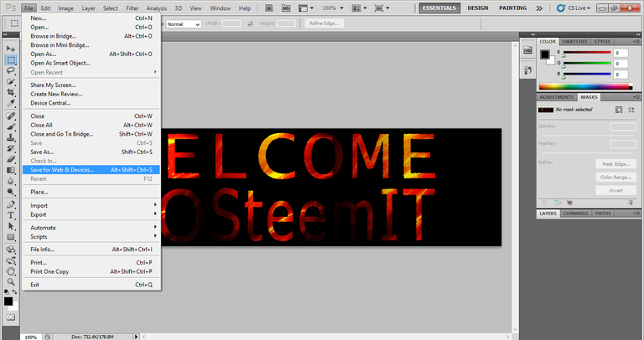Pick a color from the spectrum ramp
This screenshot has height=340, width=644.
[x=585, y=86]
